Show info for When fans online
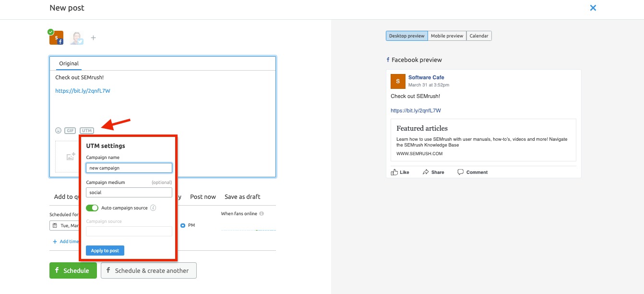 click(262, 214)
